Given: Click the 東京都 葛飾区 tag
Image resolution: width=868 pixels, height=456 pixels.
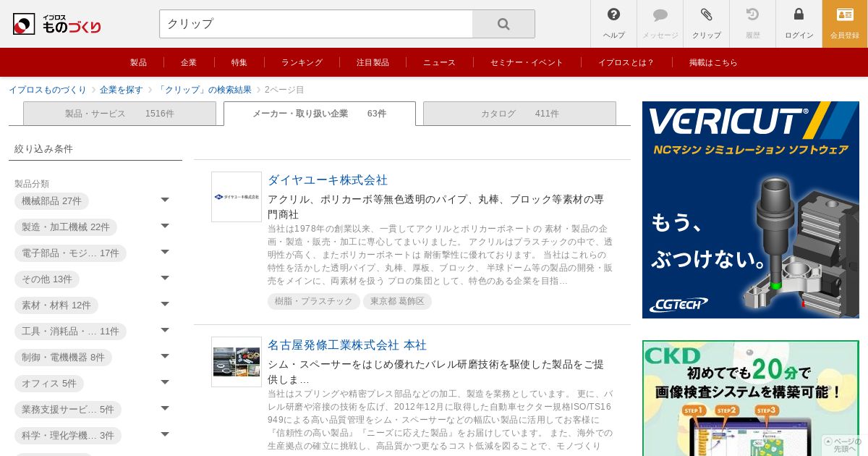Looking at the screenshot, I should coord(397,301).
